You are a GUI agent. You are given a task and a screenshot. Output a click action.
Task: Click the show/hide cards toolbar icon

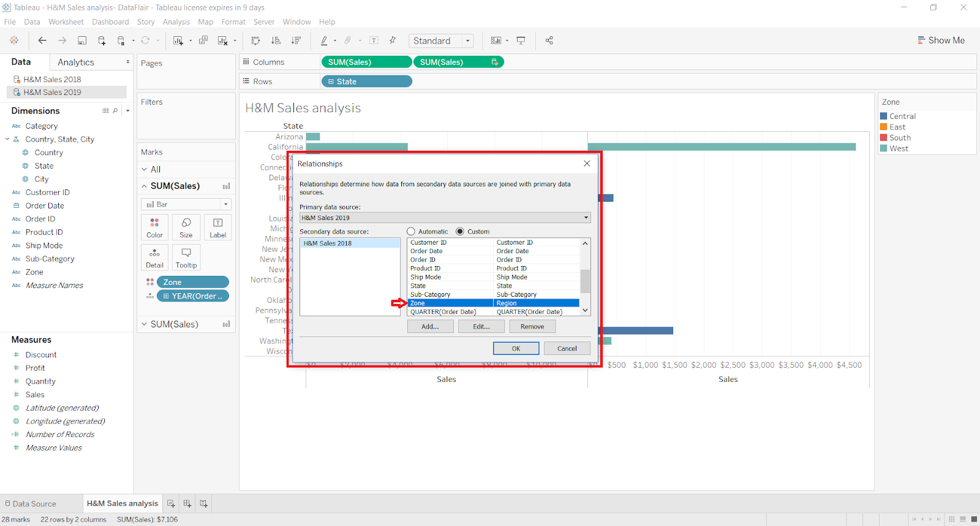click(x=496, y=40)
